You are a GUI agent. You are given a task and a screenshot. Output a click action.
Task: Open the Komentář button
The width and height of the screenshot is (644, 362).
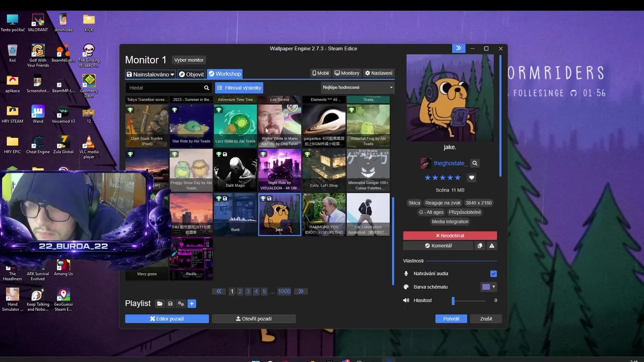click(438, 246)
